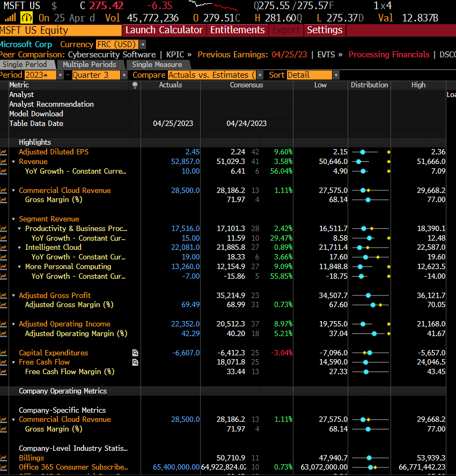This screenshot has width=456, height=476.
Task: Click the Capital Expenditures distribution range
Action: pyautogui.click(x=371, y=353)
